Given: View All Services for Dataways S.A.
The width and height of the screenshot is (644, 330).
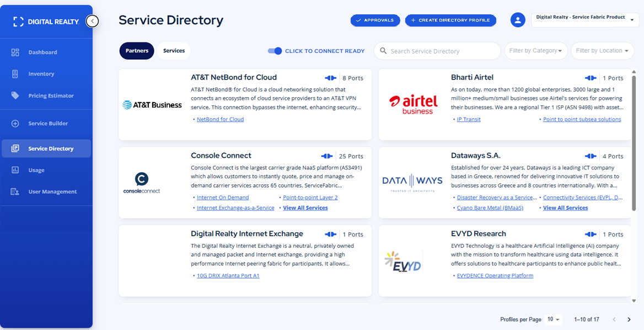Looking at the screenshot, I should click(565, 207).
